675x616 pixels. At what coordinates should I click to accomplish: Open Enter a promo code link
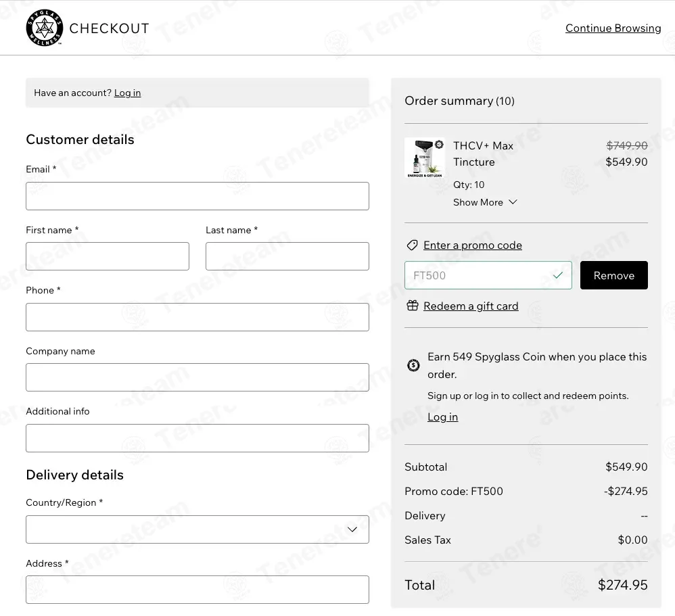click(x=473, y=245)
